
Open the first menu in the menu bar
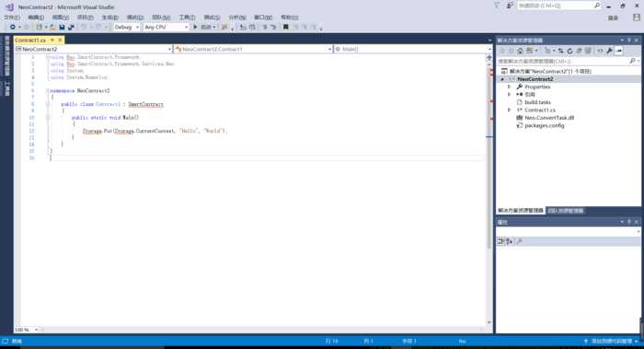pyautogui.click(x=12, y=17)
